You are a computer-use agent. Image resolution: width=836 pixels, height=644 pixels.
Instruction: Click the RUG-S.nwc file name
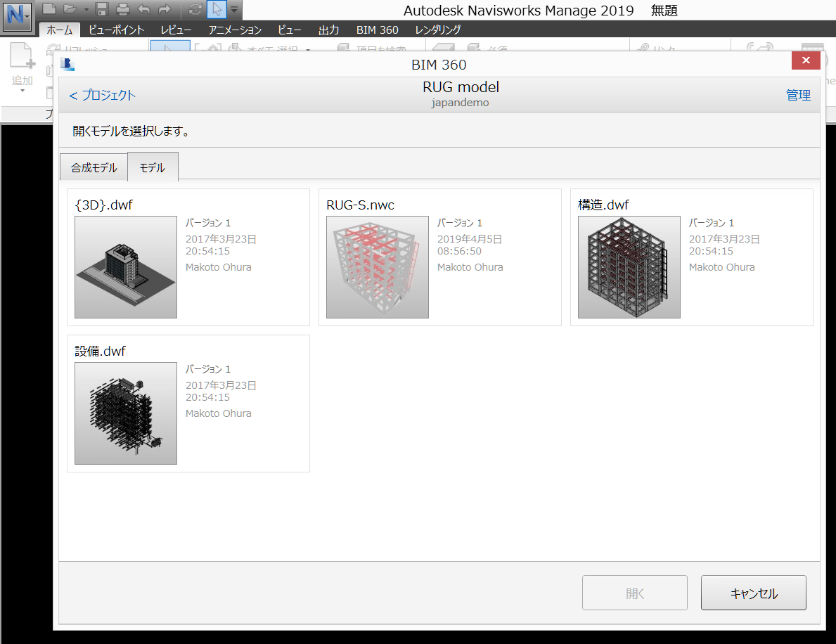point(361,205)
